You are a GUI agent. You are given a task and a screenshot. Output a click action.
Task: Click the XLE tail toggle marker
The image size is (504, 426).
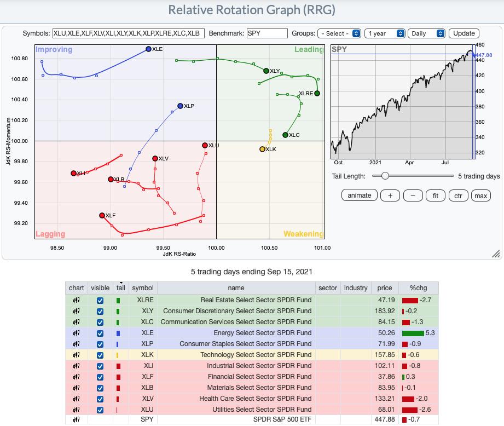pos(118,333)
